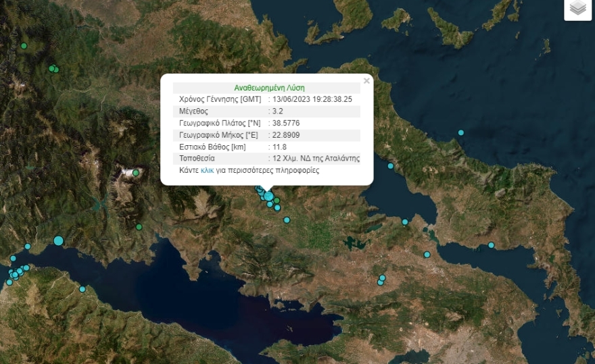Screen dimensions: 595x364
Task: Click the 'Τοποθεσία' label
Action: (x=197, y=159)
